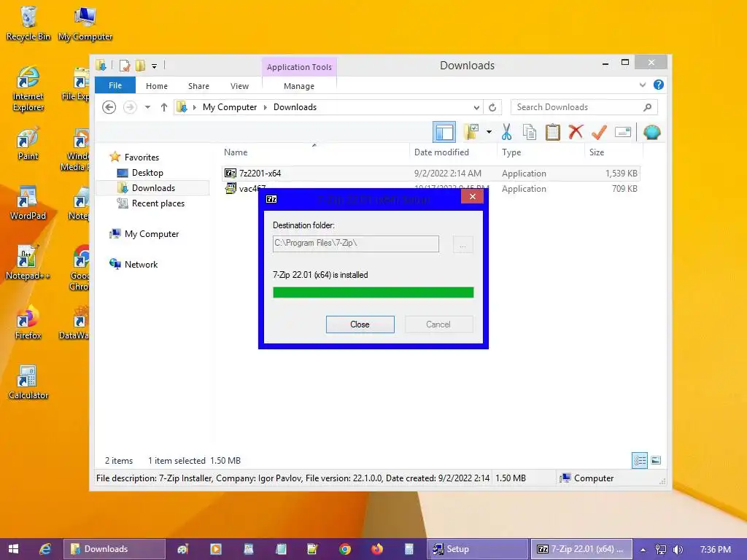Sort by the Name column header

coord(236,152)
